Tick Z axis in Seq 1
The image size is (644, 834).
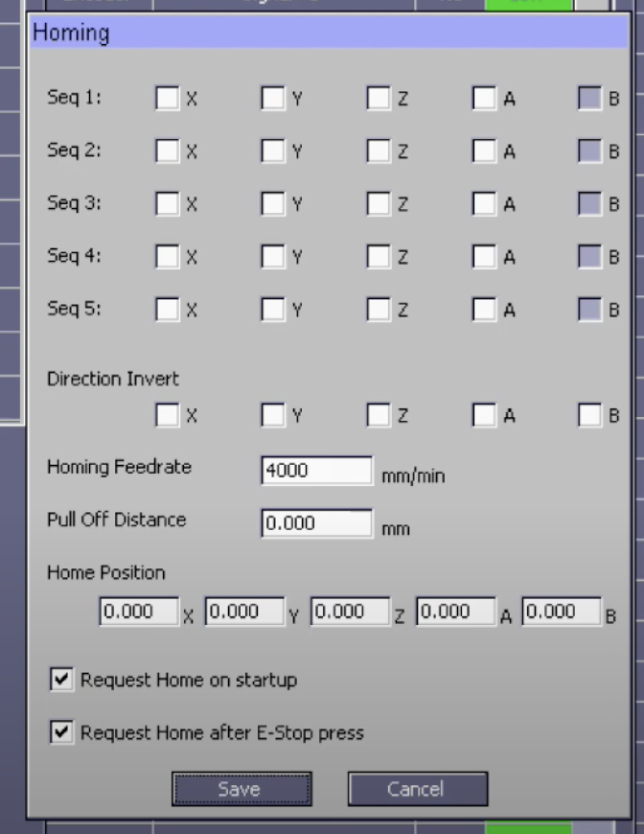pos(379,98)
